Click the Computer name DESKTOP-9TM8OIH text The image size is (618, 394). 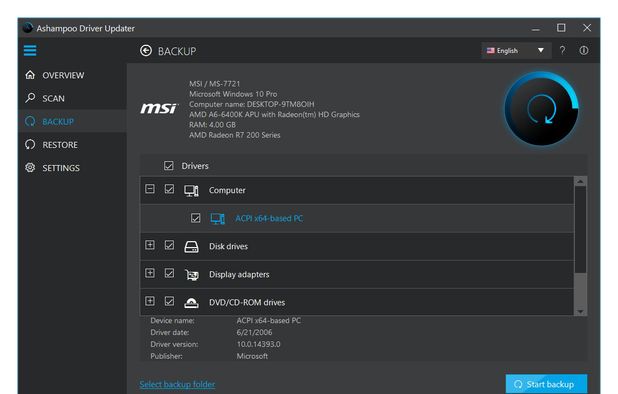point(252,104)
